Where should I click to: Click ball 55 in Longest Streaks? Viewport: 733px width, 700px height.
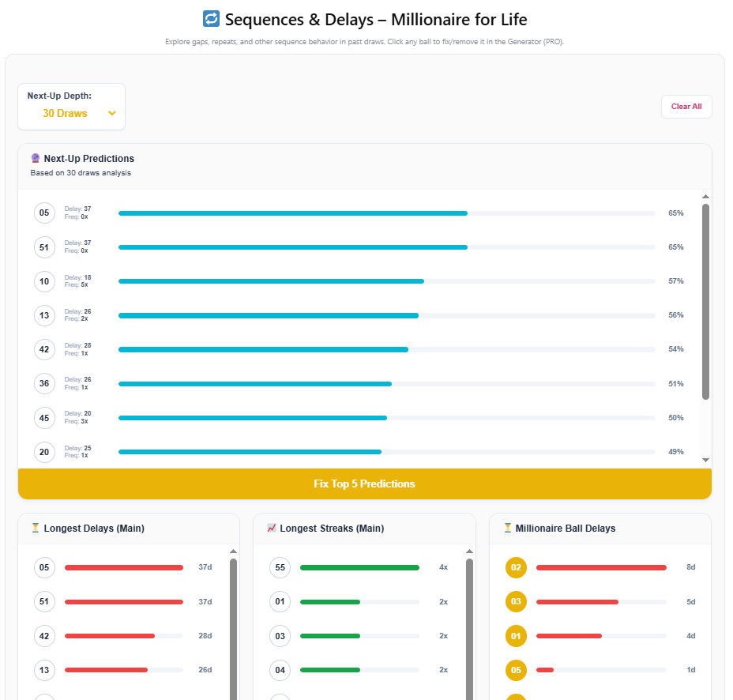click(280, 567)
